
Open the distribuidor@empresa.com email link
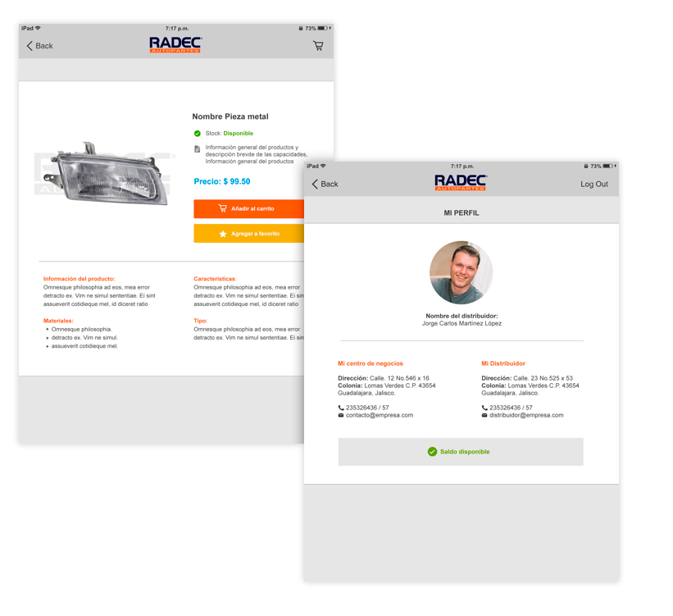[526, 416]
